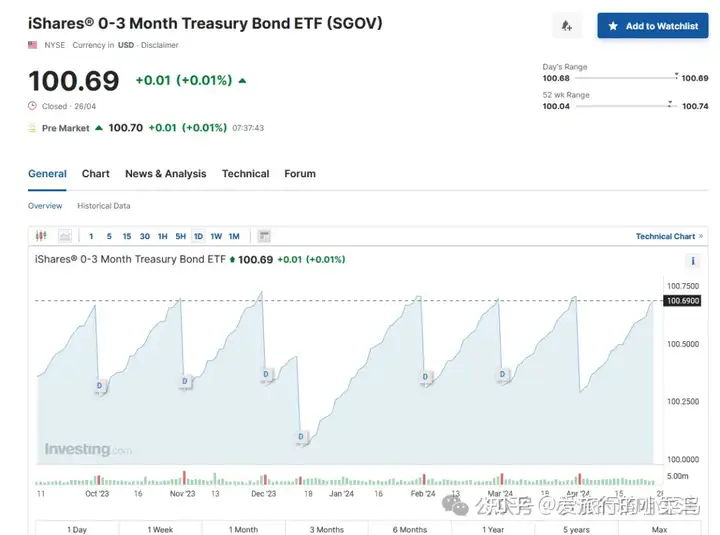Viewport: 720px width, 535px height.
Task: Click the candlestick chart type icon
Action: pyautogui.click(x=41, y=236)
